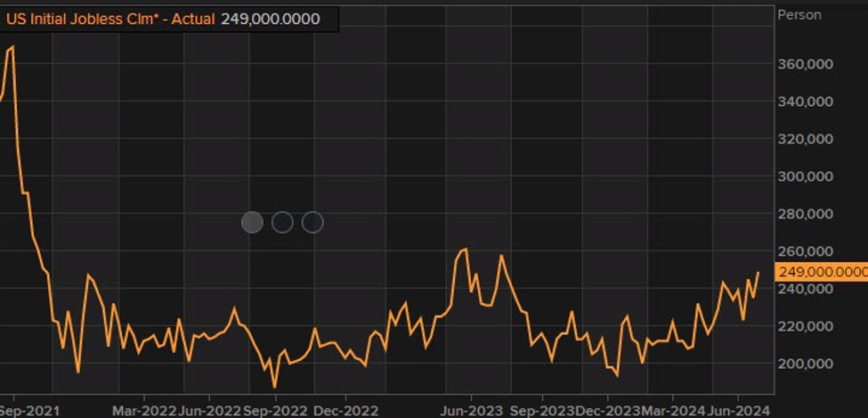Click the 340,000 y-axis label
Screen dimensions: 868x418
point(805,102)
